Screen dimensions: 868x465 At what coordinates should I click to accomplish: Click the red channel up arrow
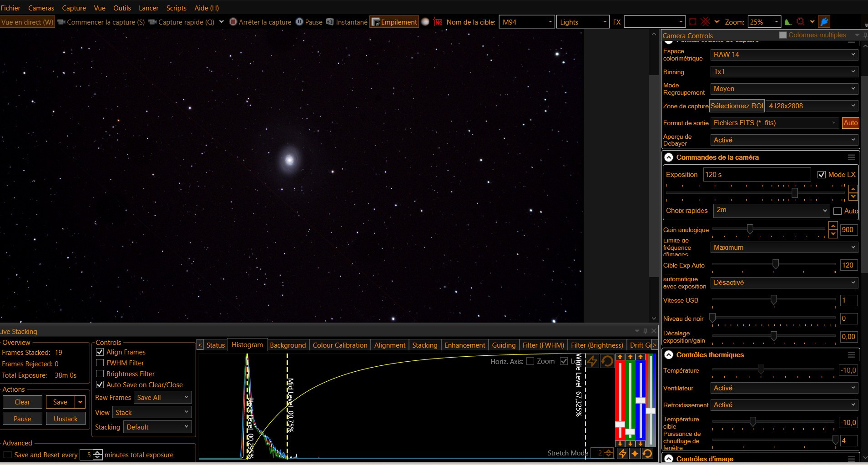click(x=620, y=357)
